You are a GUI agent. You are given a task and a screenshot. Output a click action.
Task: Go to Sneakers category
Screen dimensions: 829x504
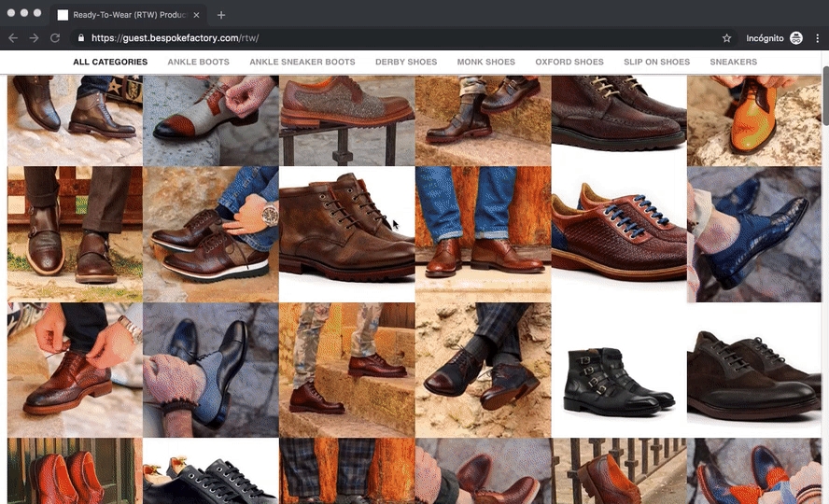click(734, 63)
